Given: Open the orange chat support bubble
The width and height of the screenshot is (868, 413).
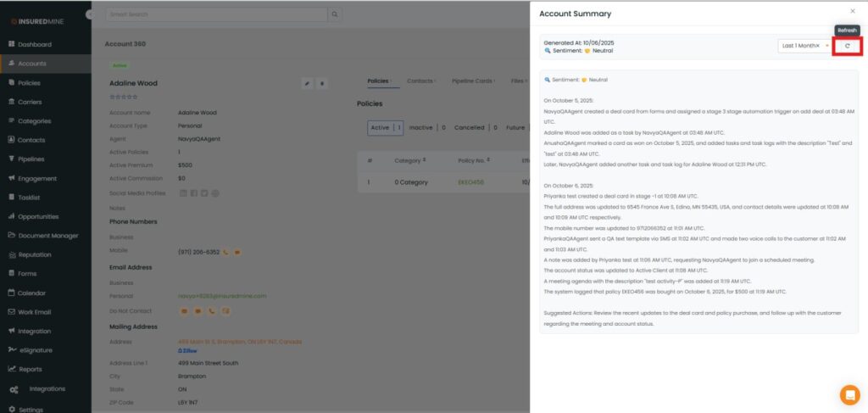Looking at the screenshot, I should coord(849,394).
